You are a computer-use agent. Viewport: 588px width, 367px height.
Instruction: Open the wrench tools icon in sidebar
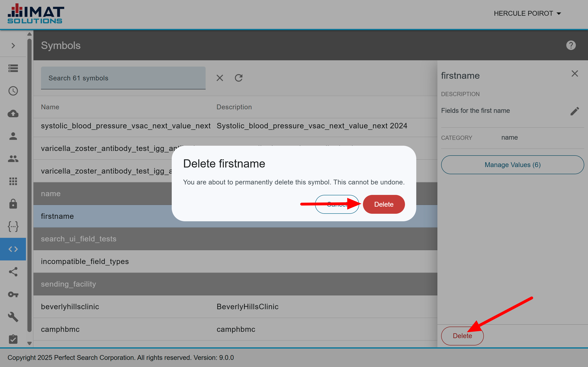click(13, 317)
